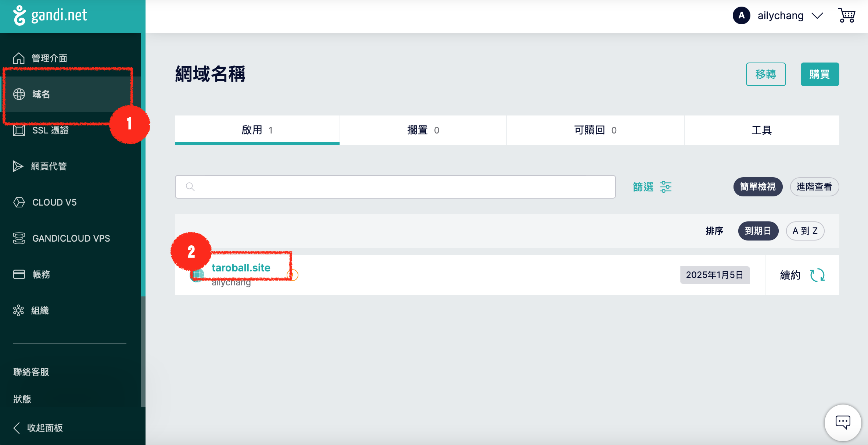Click the domain search input field

(395, 187)
